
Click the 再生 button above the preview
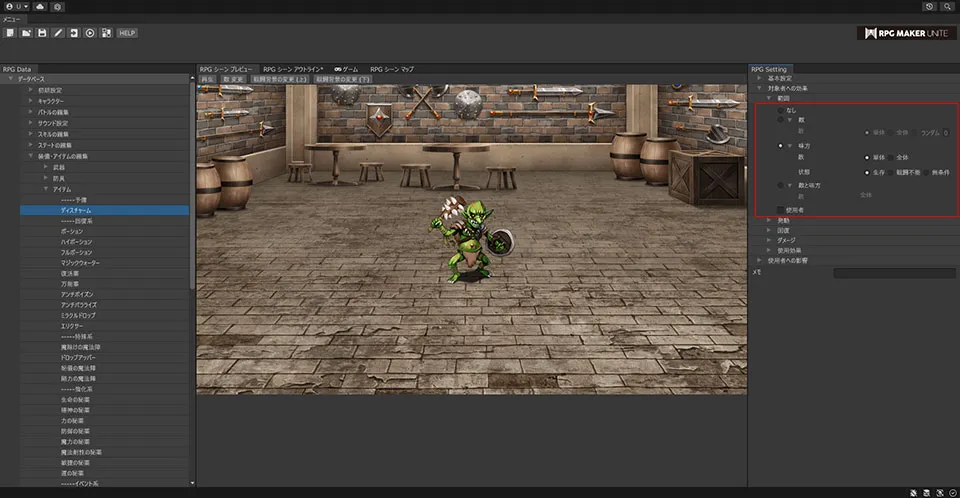coord(207,78)
